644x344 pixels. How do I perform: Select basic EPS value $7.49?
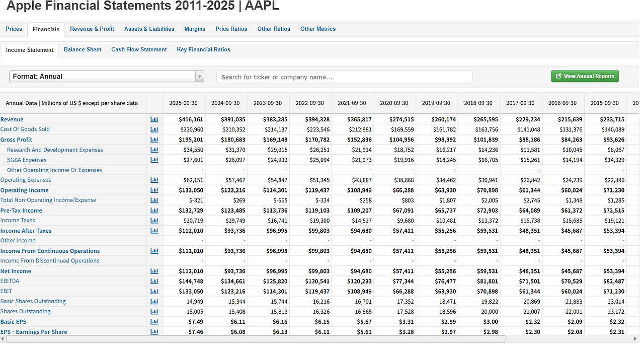[x=196, y=322]
